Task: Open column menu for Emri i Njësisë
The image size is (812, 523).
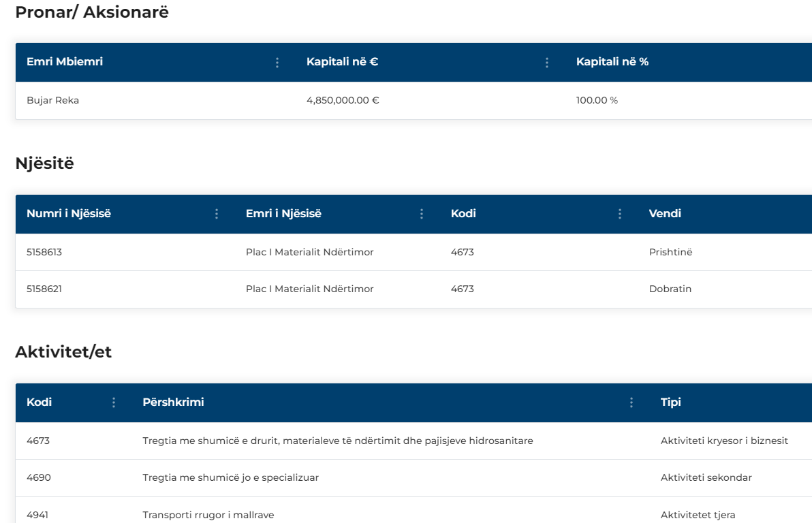Action: (x=422, y=214)
